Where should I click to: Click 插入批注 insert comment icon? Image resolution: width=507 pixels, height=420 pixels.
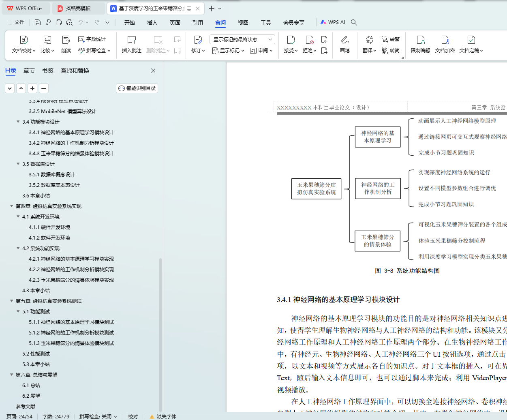(x=132, y=40)
